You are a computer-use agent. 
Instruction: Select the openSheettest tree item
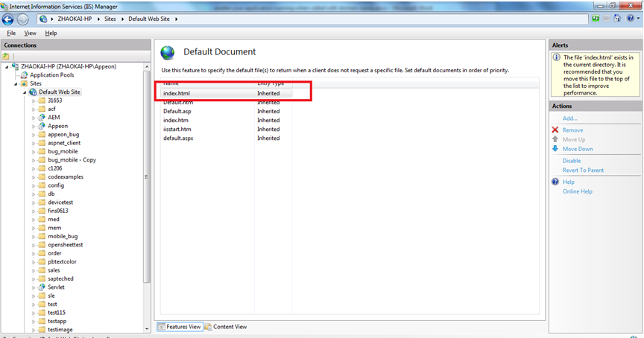(x=66, y=245)
